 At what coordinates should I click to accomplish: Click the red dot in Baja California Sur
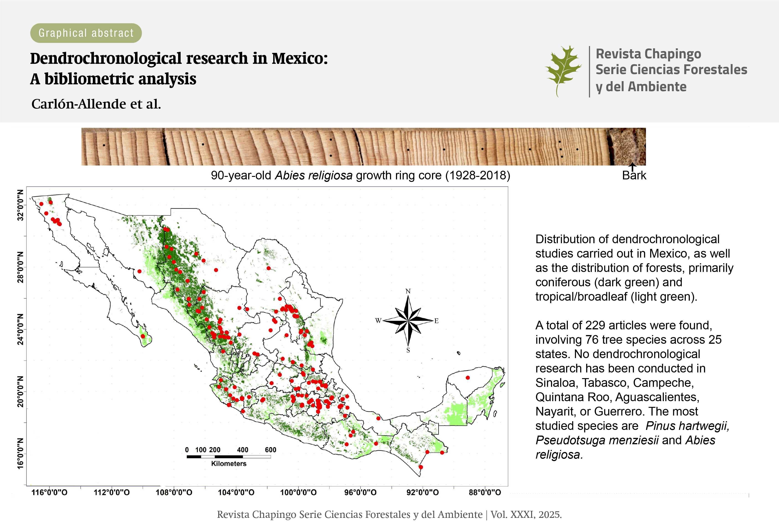pyautogui.click(x=143, y=336)
